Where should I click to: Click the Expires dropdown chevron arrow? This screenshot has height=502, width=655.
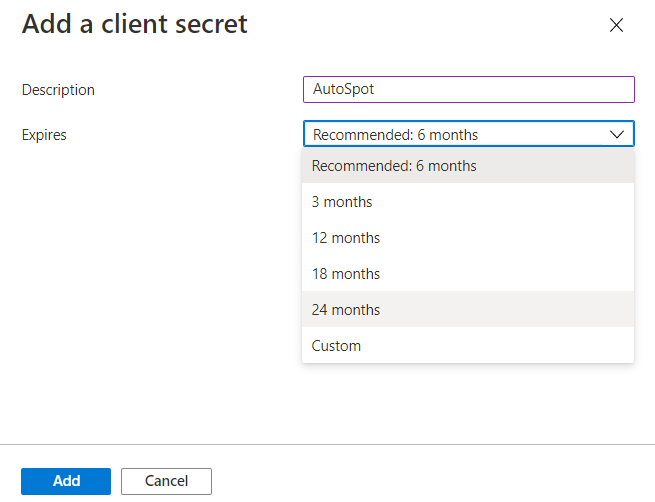tap(616, 135)
